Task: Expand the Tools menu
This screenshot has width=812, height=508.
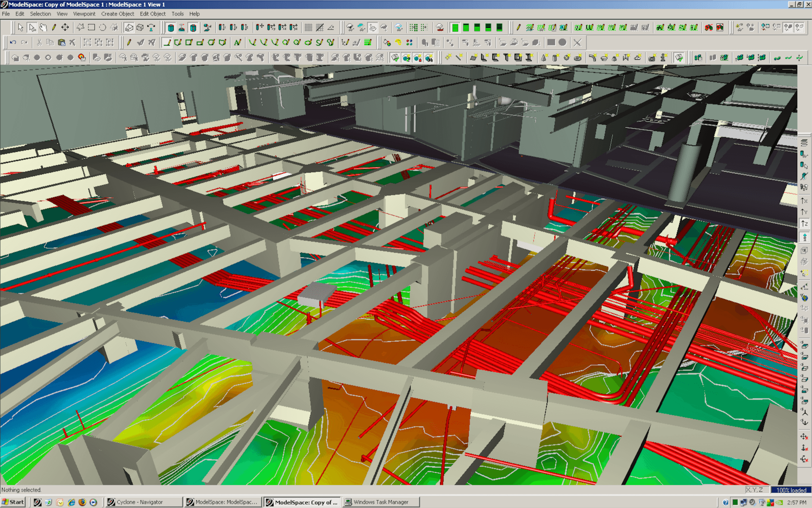Action: tap(177, 13)
